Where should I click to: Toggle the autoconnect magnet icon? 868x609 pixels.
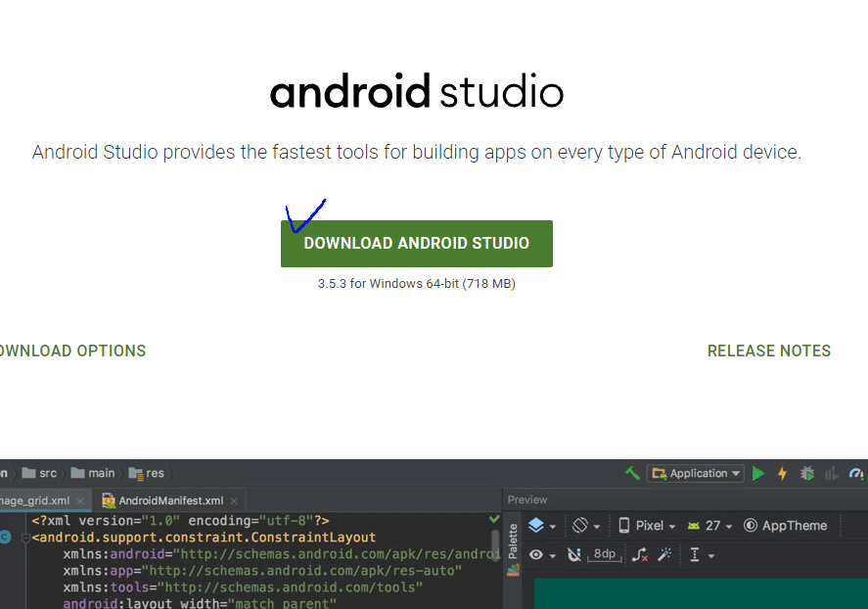pyautogui.click(x=574, y=554)
